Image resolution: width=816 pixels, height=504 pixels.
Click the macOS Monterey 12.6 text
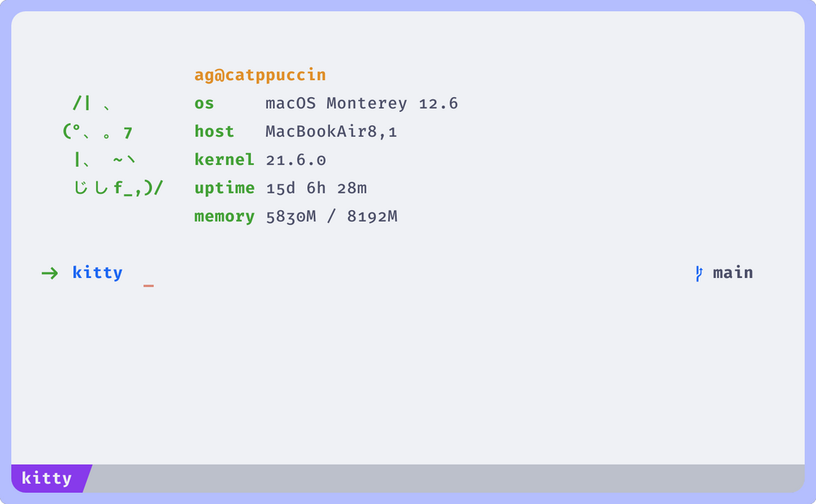point(362,104)
